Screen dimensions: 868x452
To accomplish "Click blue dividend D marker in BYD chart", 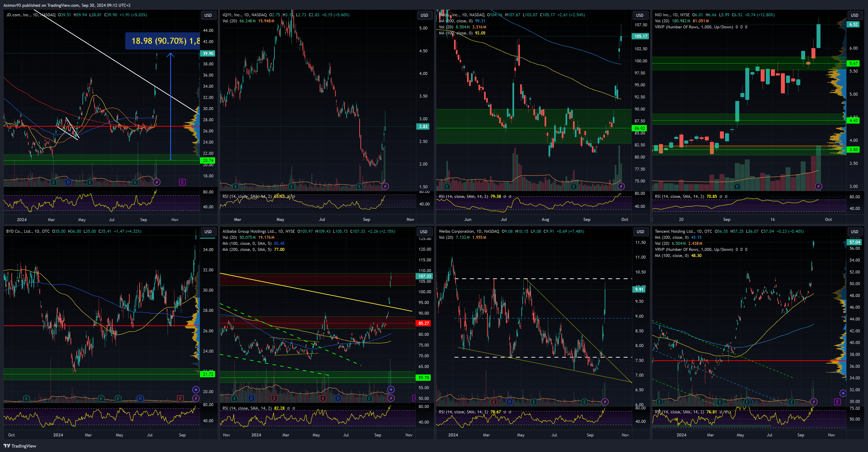I will click(140, 398).
